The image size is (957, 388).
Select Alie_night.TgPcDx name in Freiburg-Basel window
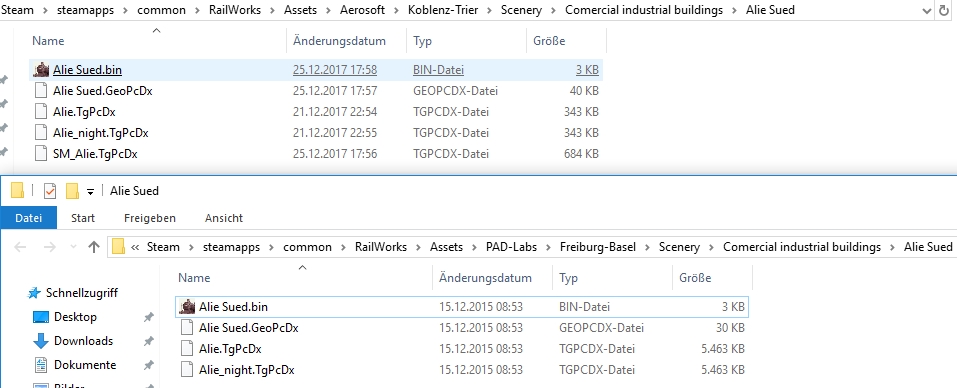(247, 370)
